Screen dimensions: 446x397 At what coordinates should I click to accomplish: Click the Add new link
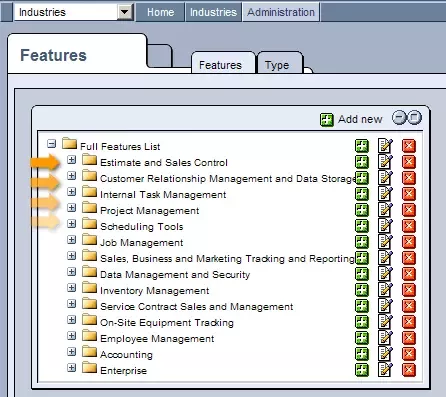360,119
